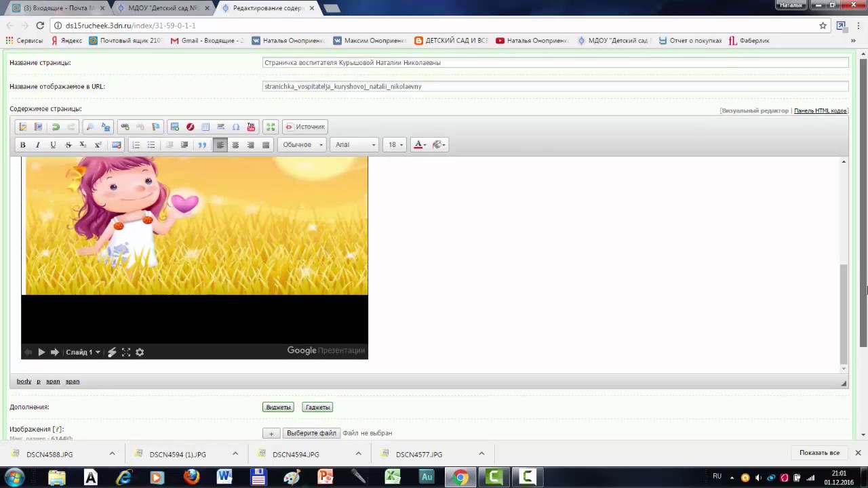Insert a YouTube video via YouTube icon
Viewport: 868px width, 488px height.
tap(252, 127)
